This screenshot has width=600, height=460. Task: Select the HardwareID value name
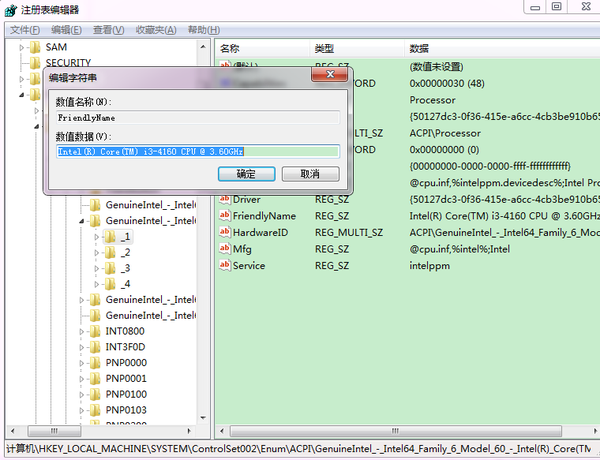260,232
